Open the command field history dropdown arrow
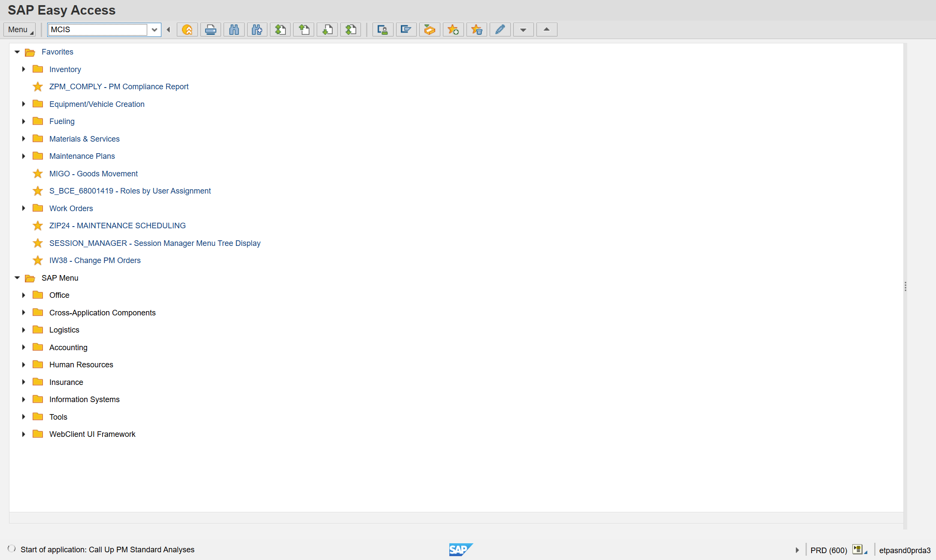Image resolution: width=936 pixels, height=560 pixels. pyautogui.click(x=154, y=30)
